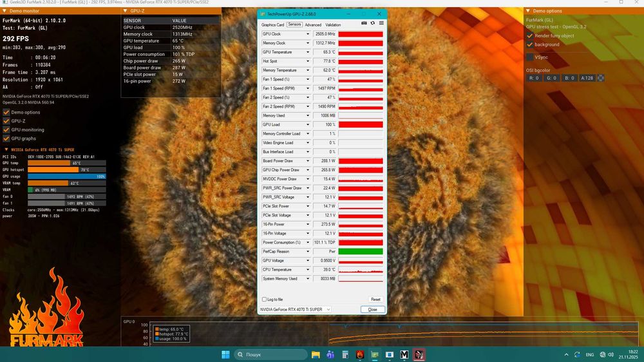Screen dimensions: 644x362
Task: Click the last red taskbar app icon
Action: tap(419, 355)
